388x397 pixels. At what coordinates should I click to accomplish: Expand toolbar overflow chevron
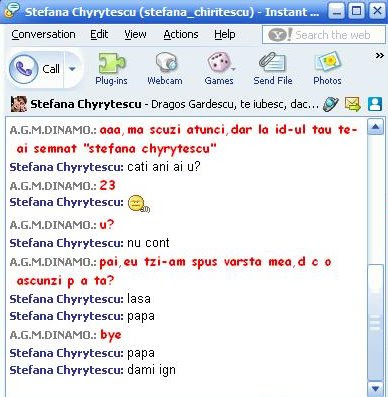pos(379,55)
